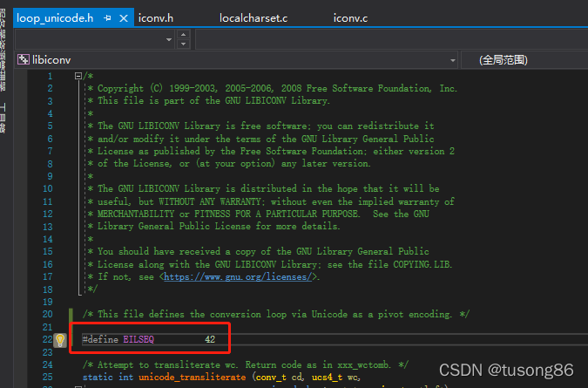Viewport: 588px width, 388px height.
Task: Click the 'static' keyword on line 25
Action: pos(98,378)
